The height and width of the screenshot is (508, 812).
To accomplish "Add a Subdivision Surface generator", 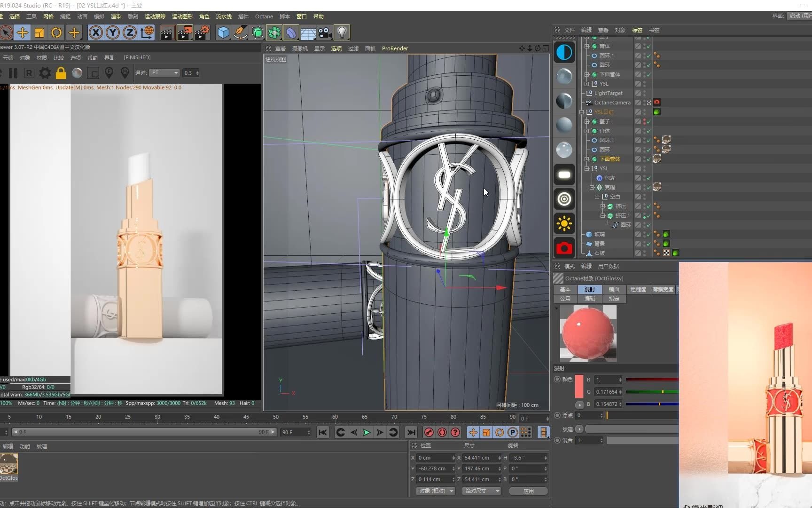I will [x=258, y=32].
